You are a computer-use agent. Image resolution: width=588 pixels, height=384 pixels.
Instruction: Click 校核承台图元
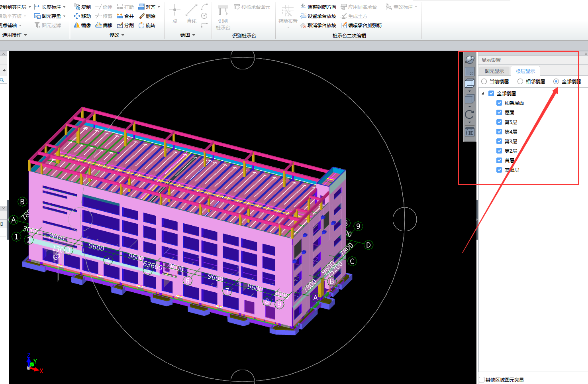click(252, 7)
